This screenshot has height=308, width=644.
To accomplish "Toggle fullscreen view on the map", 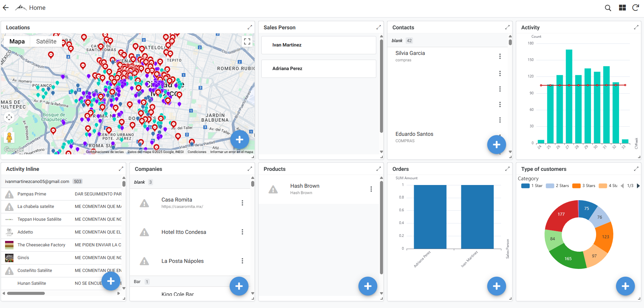I will 247,41.
